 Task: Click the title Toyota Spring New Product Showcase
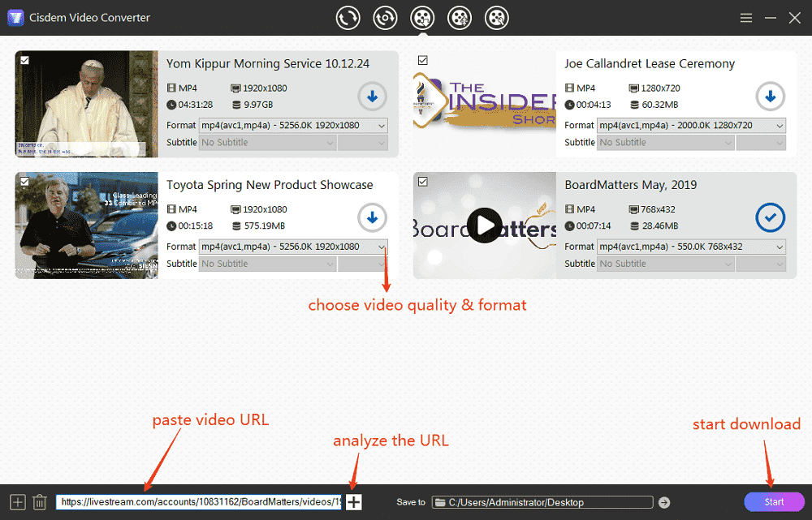270,185
